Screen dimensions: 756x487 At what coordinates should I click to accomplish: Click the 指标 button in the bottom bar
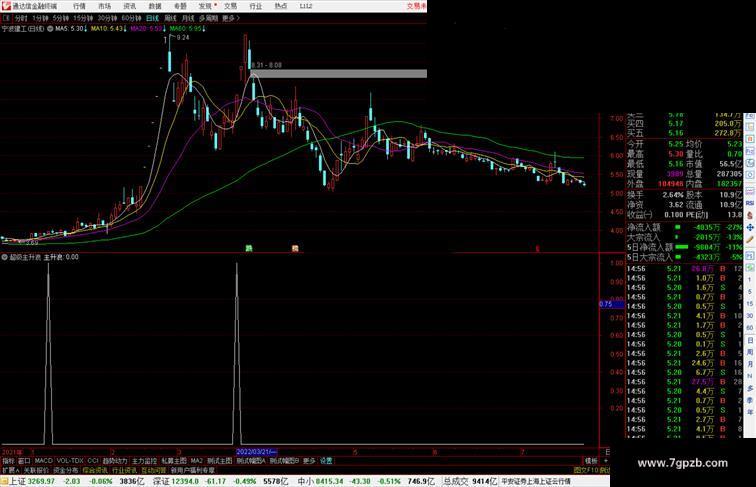tap(8, 461)
